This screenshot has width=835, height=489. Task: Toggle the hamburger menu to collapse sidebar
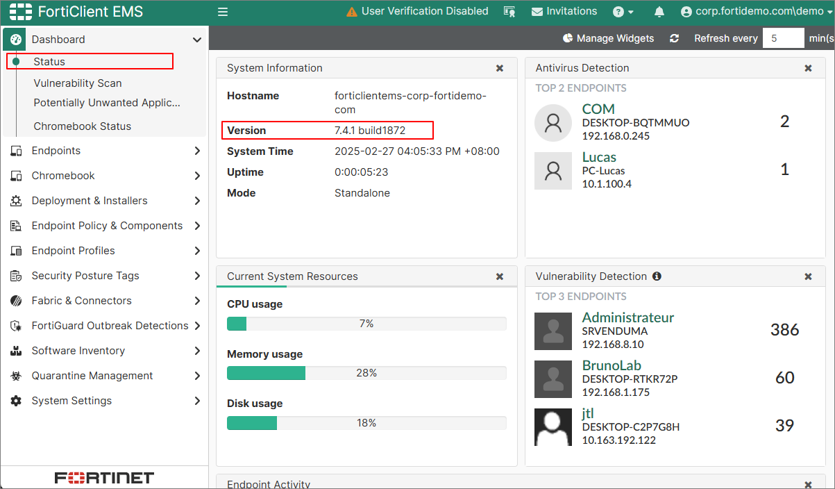click(223, 12)
